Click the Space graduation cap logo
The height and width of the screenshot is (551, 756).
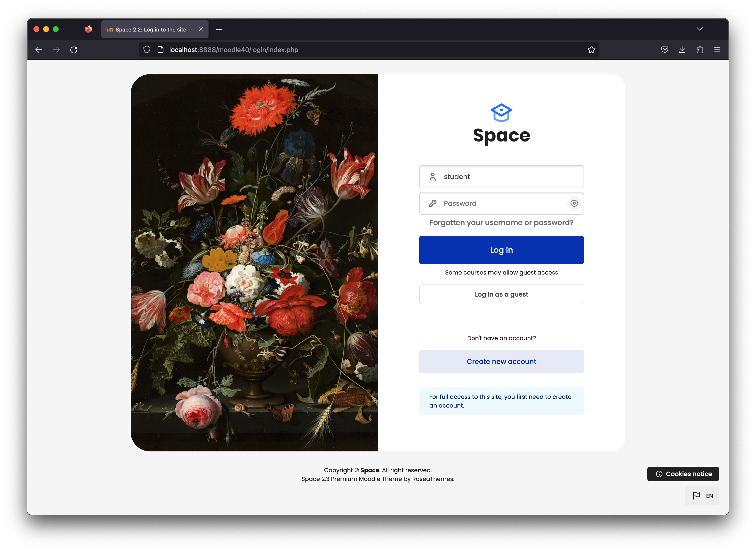501,113
